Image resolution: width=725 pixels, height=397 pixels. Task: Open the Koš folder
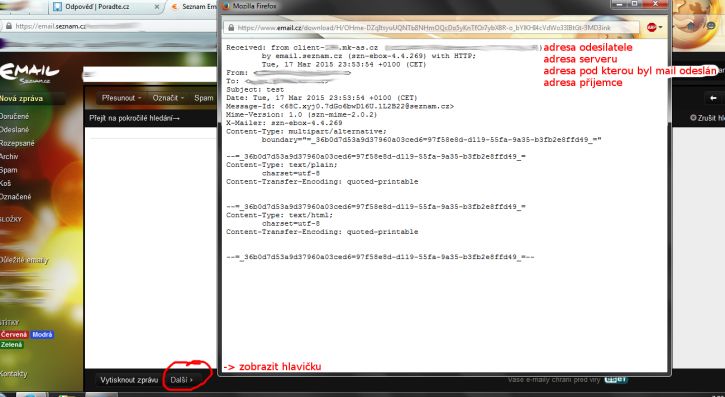(x=6, y=183)
